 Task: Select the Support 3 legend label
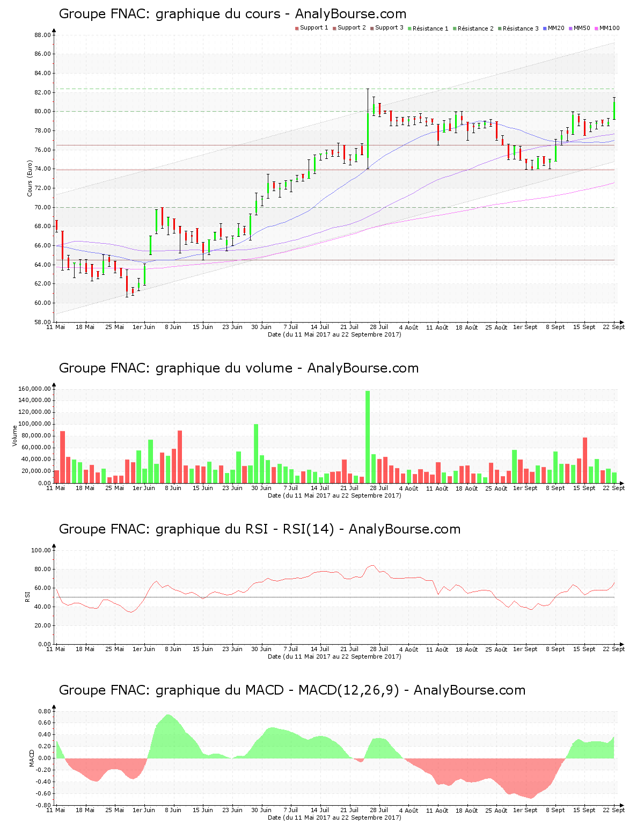point(389,28)
